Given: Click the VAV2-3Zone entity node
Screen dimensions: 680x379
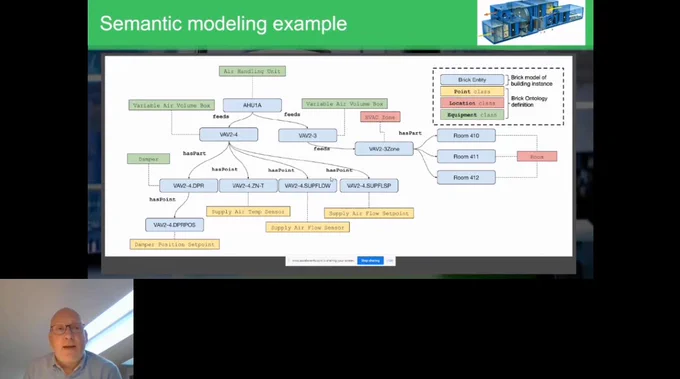Looking at the screenshot, I should coord(384,149).
